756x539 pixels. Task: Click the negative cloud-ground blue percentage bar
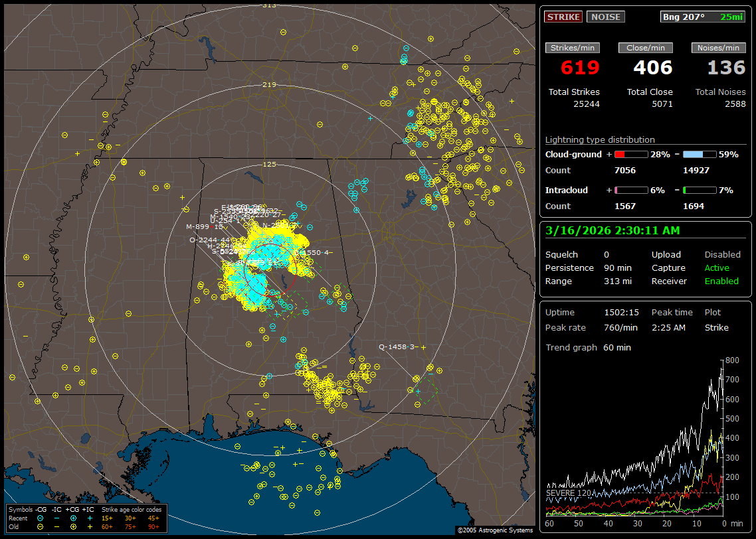700,154
